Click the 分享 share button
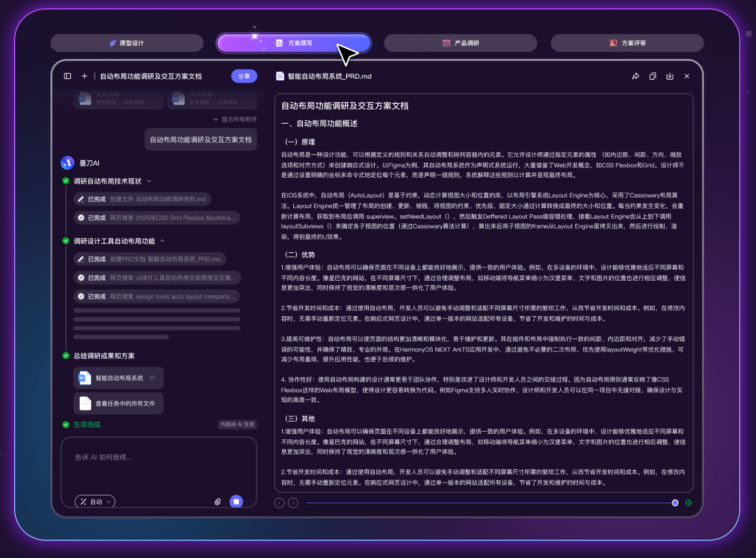 click(x=244, y=76)
